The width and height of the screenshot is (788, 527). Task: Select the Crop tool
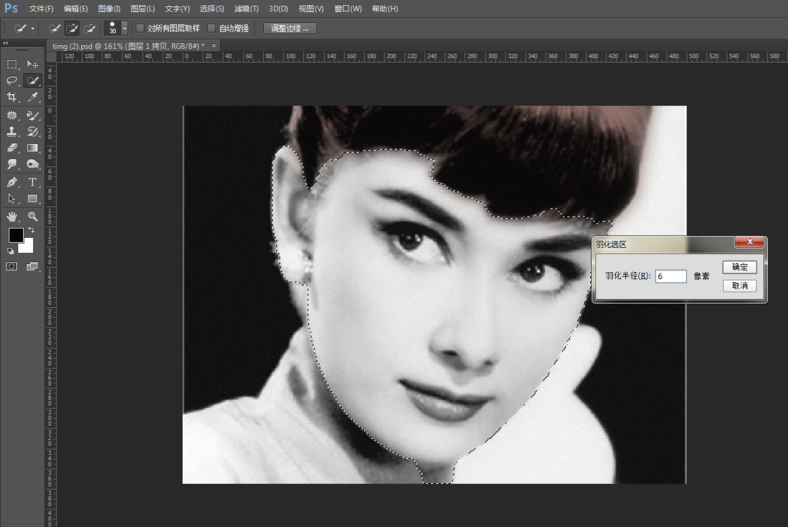12,97
